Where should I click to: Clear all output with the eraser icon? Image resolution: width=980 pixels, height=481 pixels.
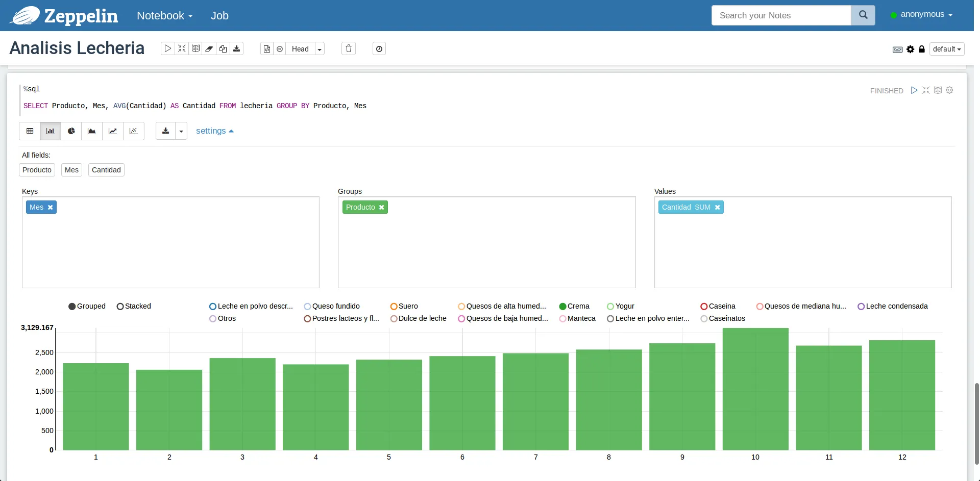(209, 49)
